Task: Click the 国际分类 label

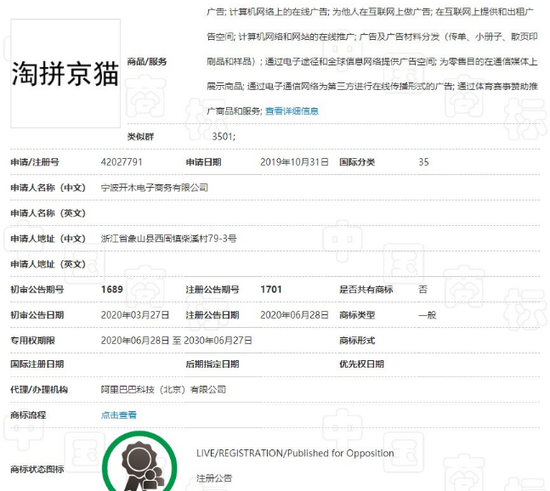Action: pyautogui.click(x=357, y=162)
